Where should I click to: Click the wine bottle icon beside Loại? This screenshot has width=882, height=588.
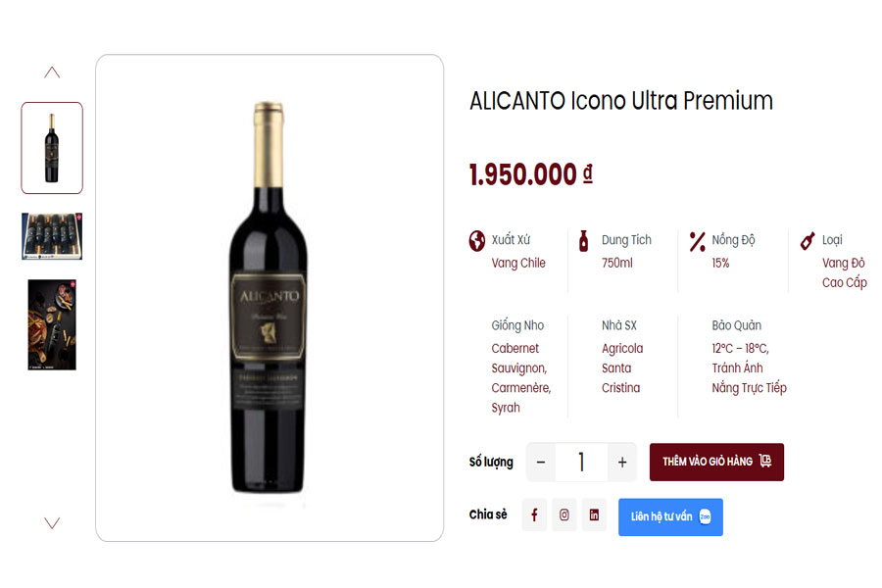click(808, 238)
